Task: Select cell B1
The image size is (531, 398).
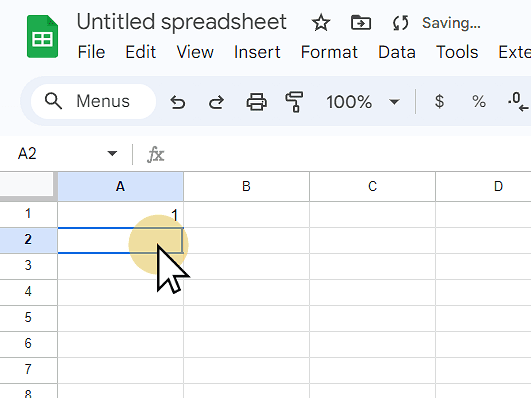Action: click(247, 214)
